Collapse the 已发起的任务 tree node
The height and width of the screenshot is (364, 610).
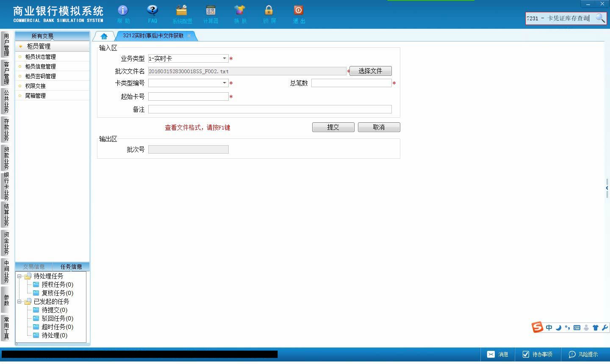click(x=19, y=302)
